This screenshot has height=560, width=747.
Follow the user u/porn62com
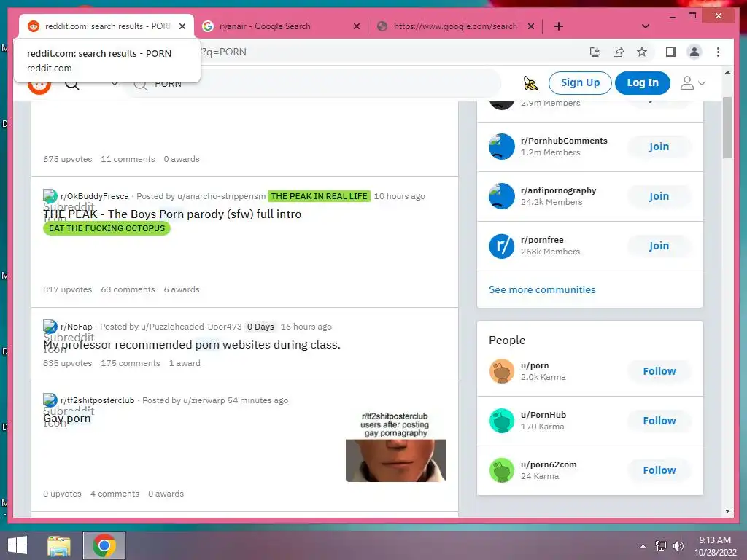[659, 470]
